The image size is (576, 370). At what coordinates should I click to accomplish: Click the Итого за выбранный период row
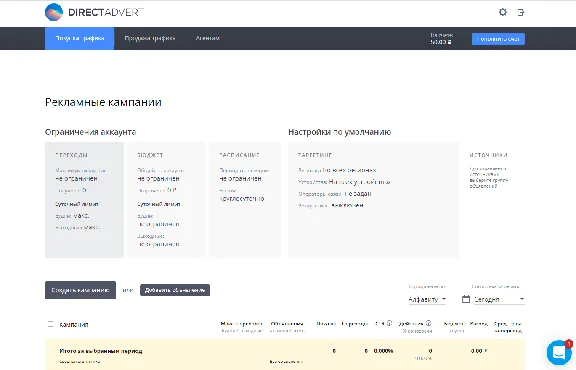click(285, 355)
